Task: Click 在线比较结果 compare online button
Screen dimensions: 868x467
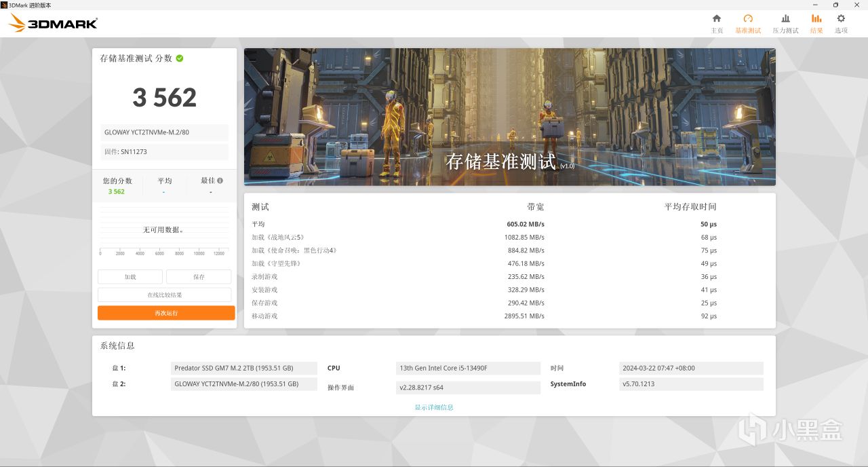Action: 165,295
